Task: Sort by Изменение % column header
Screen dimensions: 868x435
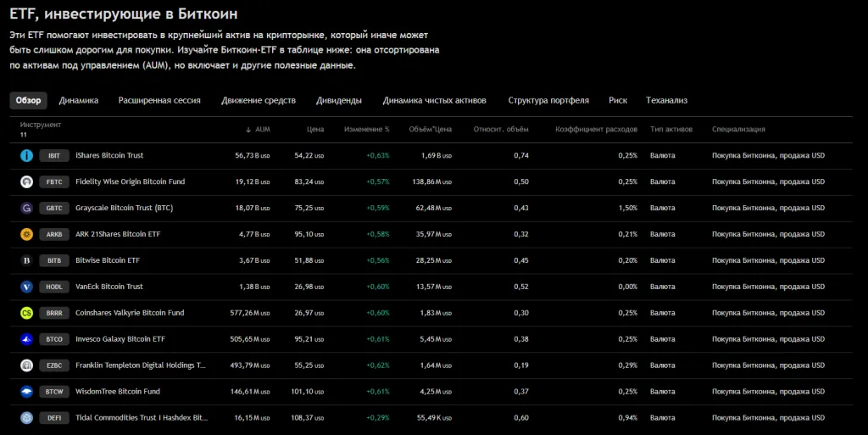Action: pos(367,130)
